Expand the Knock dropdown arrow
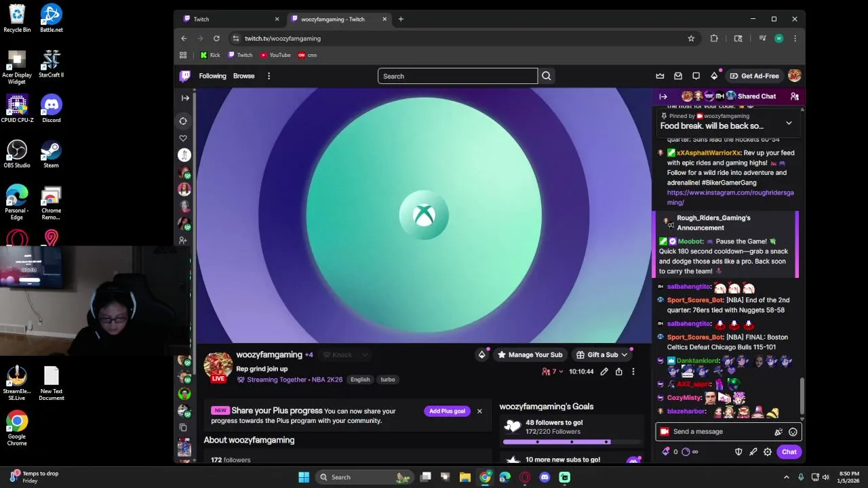Viewport: 868px width, 488px height. coord(365,355)
